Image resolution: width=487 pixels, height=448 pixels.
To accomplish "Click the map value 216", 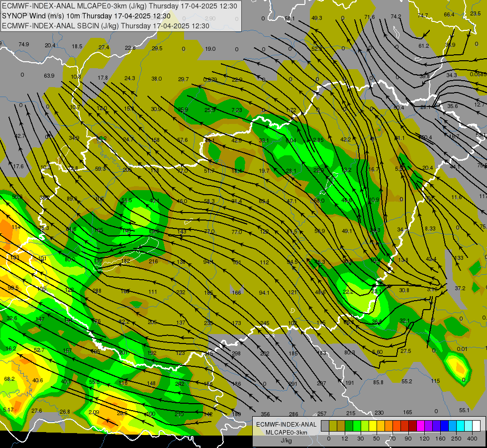I will (153, 261).
